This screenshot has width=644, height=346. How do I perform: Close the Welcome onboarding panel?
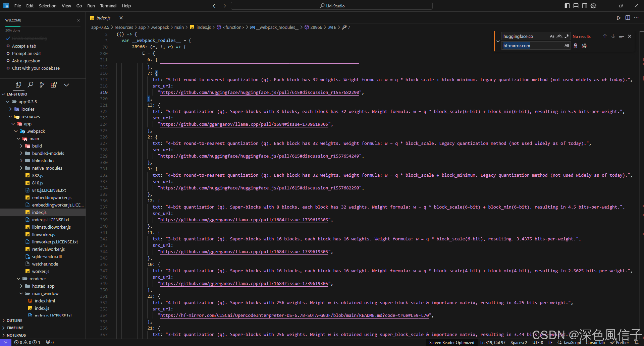point(78,20)
